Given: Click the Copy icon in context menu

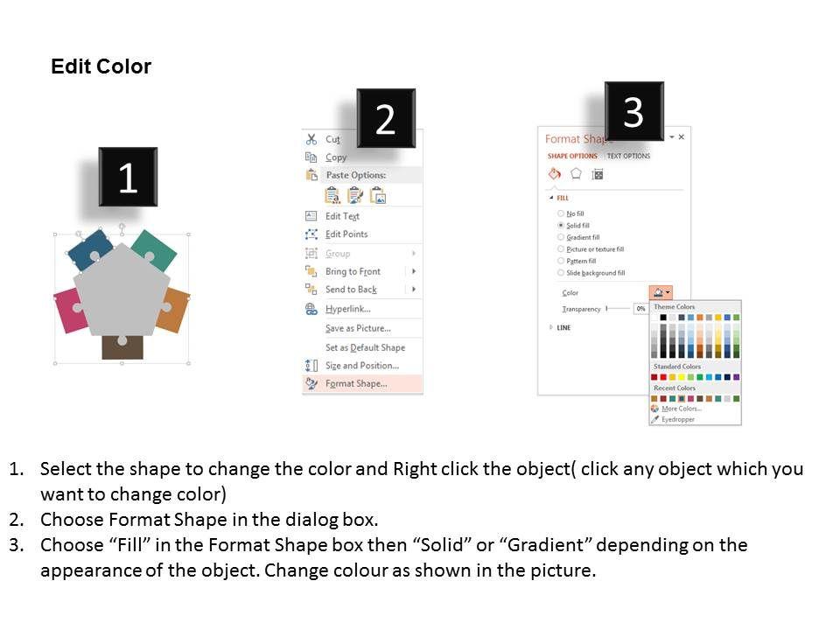Looking at the screenshot, I should point(311,157).
